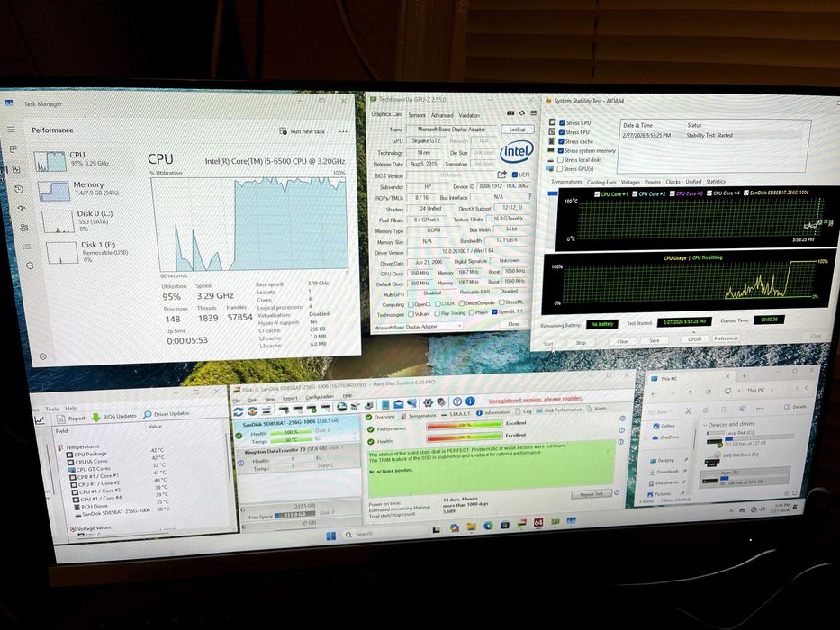Click Driver Updates magnifier icon

coord(148,415)
